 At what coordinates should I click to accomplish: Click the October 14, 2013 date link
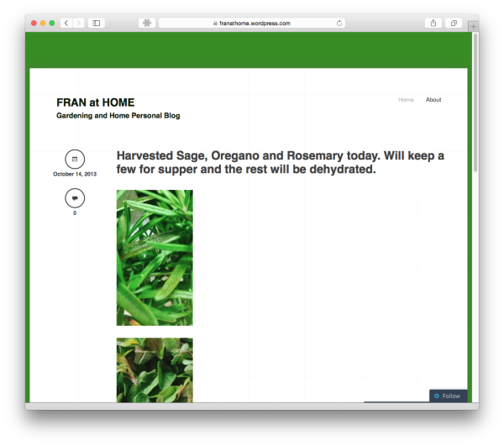(x=75, y=174)
